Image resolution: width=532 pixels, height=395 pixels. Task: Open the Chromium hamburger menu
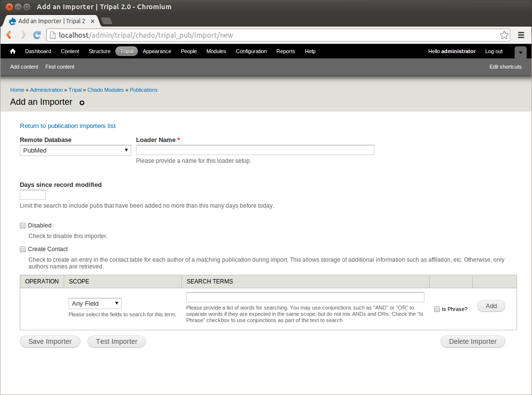(x=521, y=35)
